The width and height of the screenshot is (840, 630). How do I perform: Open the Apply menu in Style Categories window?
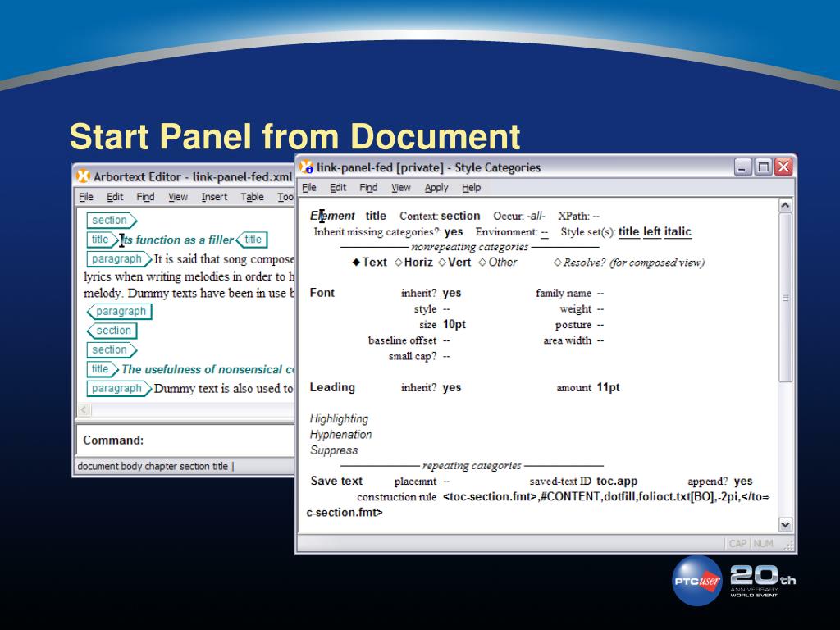pos(436,188)
